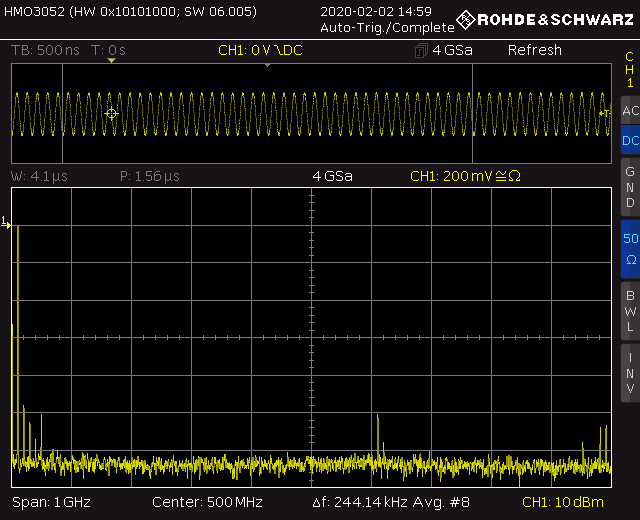Click the trigger level marker at waveform right edge
Screen dimensions: 640x520
604,114
